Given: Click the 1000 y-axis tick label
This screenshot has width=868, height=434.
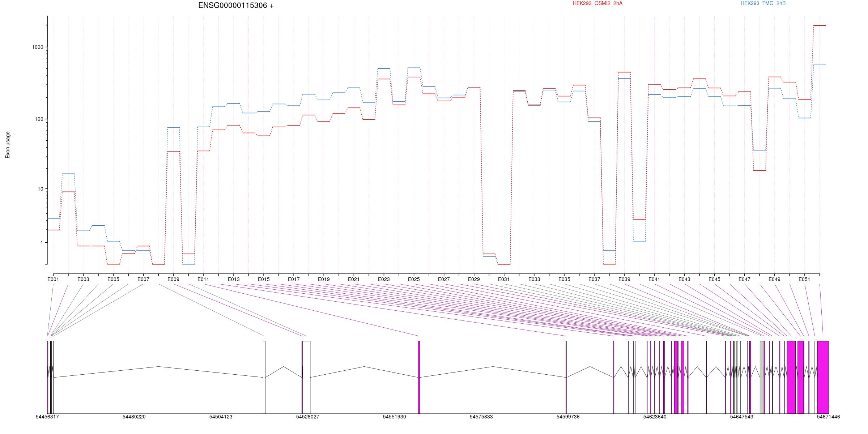Looking at the screenshot, I should (38, 47).
